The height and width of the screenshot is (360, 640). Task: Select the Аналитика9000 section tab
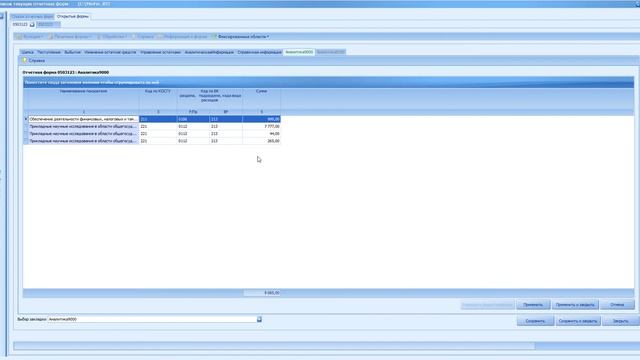click(299, 52)
